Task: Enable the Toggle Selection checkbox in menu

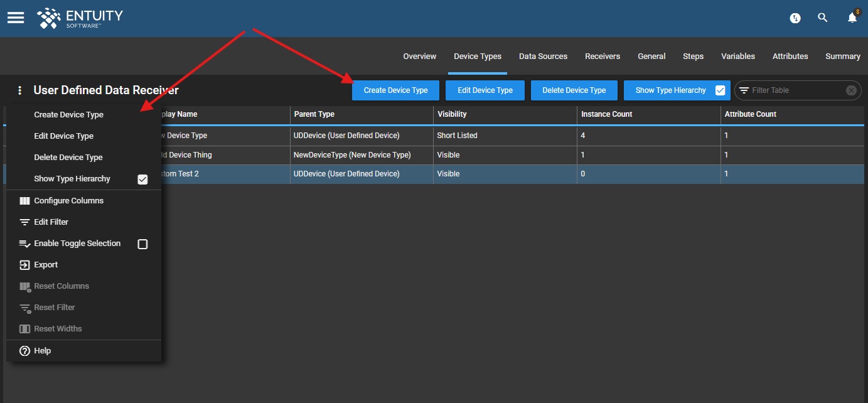Action: pos(142,244)
